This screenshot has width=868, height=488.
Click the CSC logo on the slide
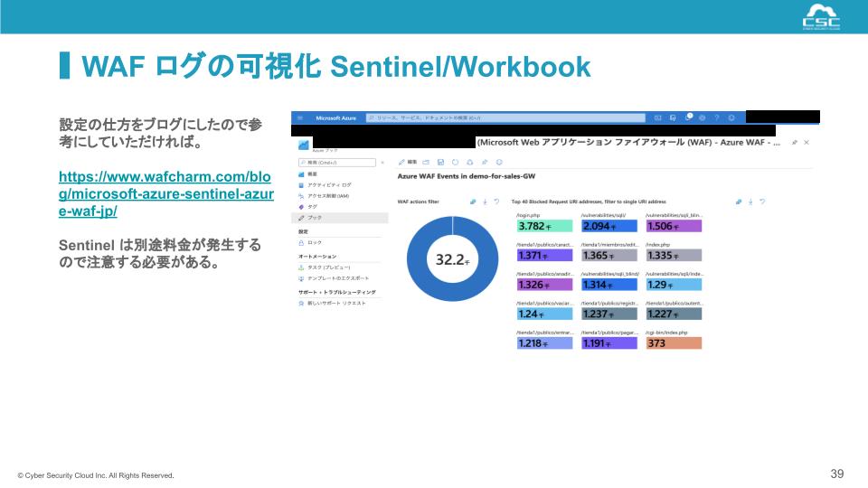pos(822,16)
